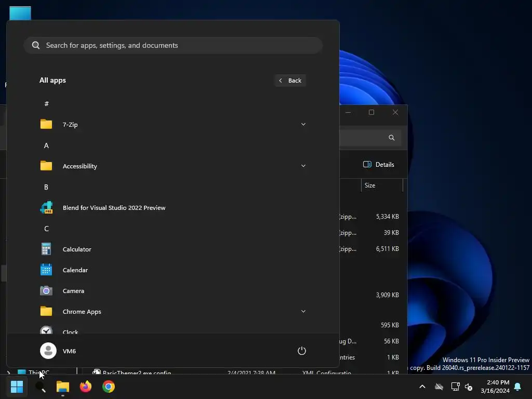Select the 6,511 KB file size cell
Viewport: 532px width, 399px height.
(387, 248)
